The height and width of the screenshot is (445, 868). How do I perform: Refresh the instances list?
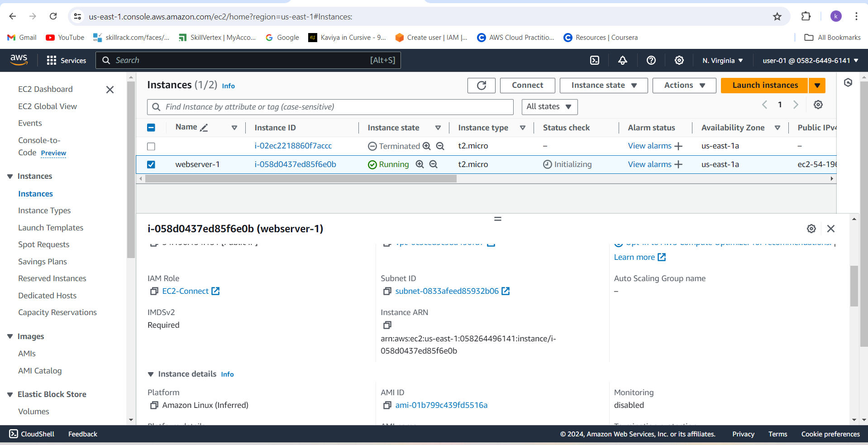[x=482, y=85]
